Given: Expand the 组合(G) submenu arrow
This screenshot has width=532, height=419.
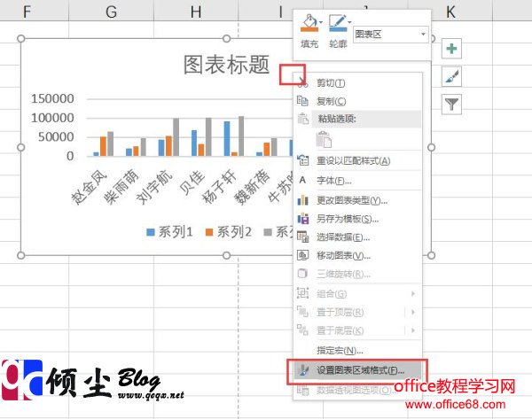Looking at the screenshot, I should pyautogui.click(x=413, y=293).
